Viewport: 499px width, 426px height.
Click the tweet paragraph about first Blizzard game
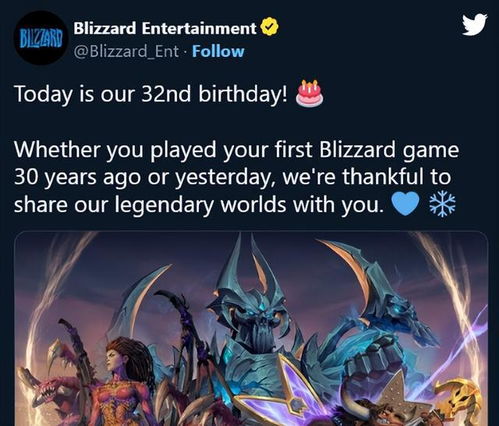[236, 177]
